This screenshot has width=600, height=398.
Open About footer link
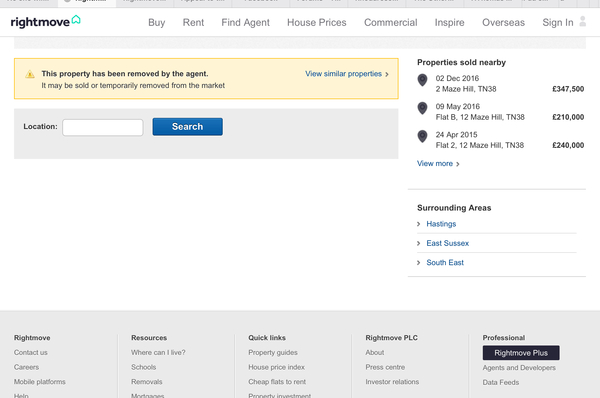(375, 352)
